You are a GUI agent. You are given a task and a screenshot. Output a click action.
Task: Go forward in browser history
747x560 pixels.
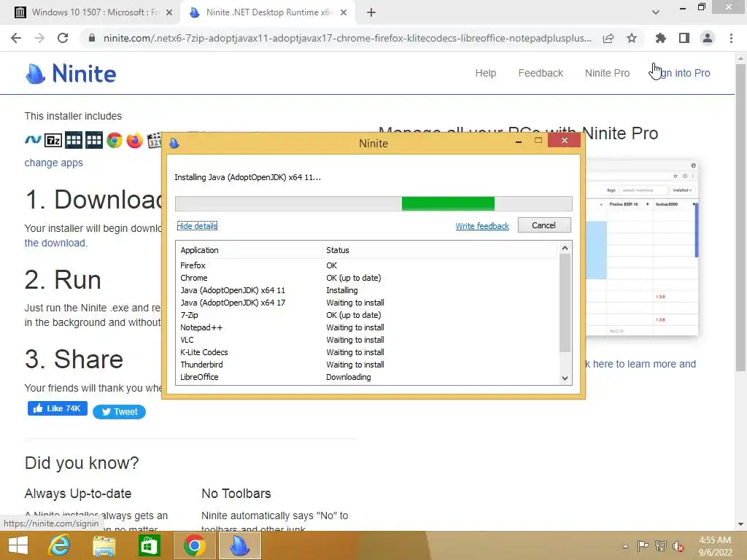pos(39,38)
